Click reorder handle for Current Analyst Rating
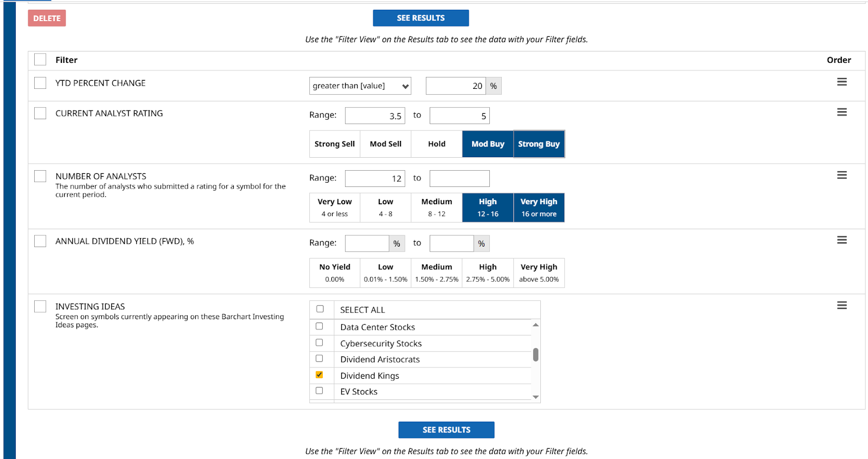This screenshot has height=459, width=868. [841, 112]
